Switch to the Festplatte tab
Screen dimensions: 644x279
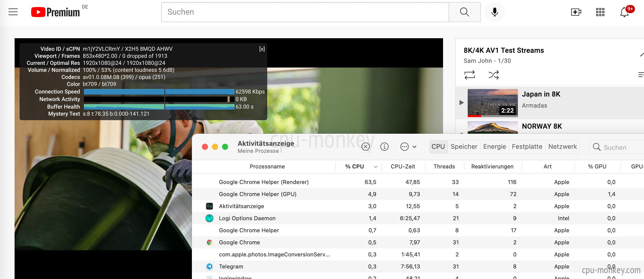pyautogui.click(x=527, y=147)
